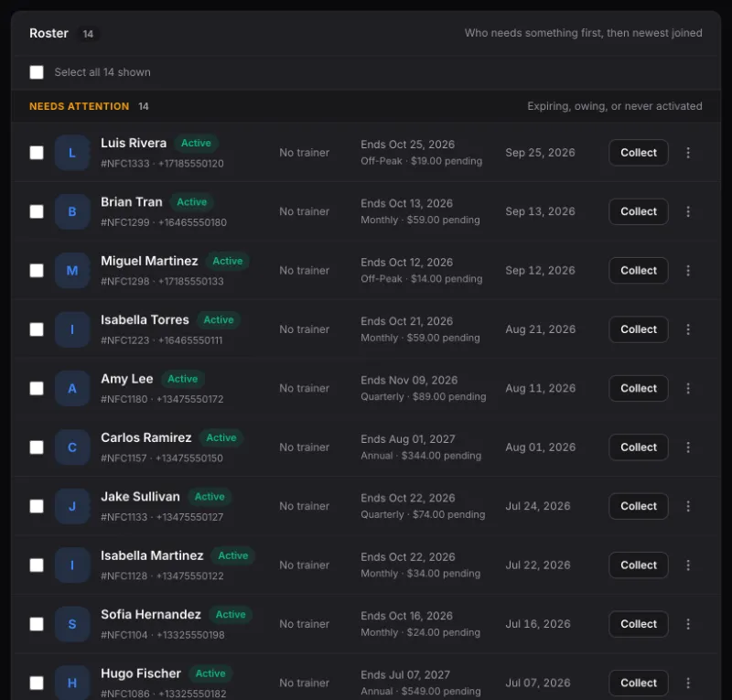
Task: Click Miguel Martinez's Active status badge
Action: click(227, 261)
